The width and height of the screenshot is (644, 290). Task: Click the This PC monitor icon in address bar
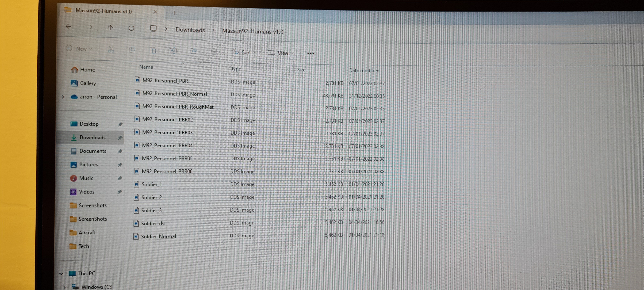pos(153,28)
